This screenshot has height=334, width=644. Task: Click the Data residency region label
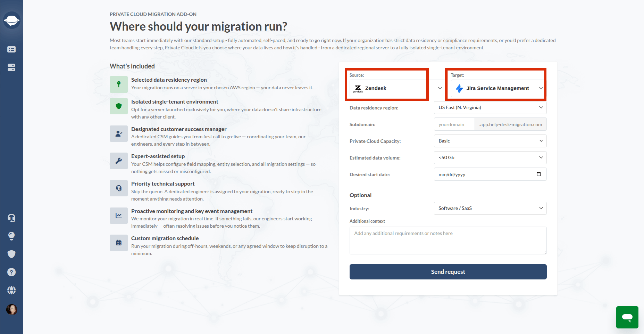tap(374, 108)
